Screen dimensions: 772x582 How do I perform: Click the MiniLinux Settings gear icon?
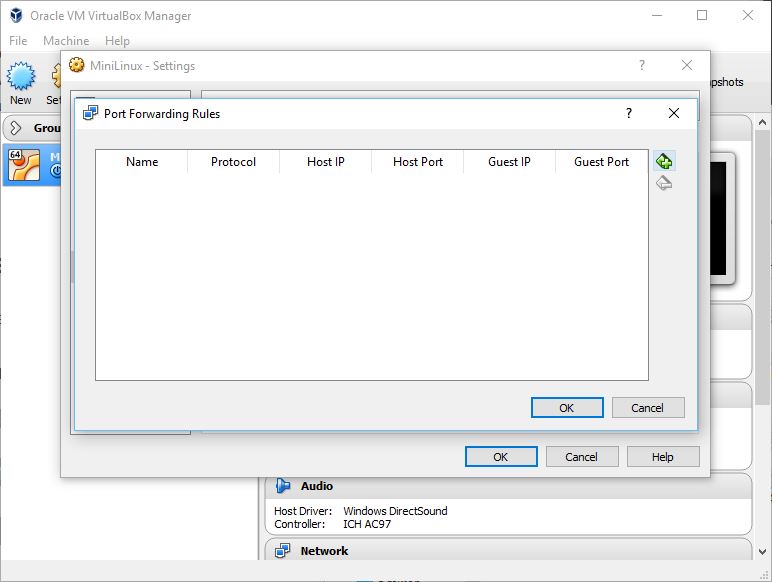point(76,65)
